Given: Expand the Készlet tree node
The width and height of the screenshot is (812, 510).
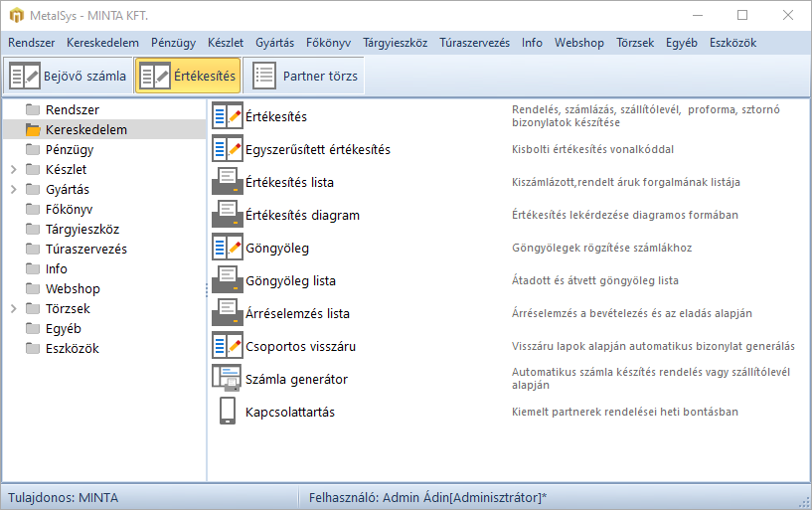Looking at the screenshot, I should 13,170.
